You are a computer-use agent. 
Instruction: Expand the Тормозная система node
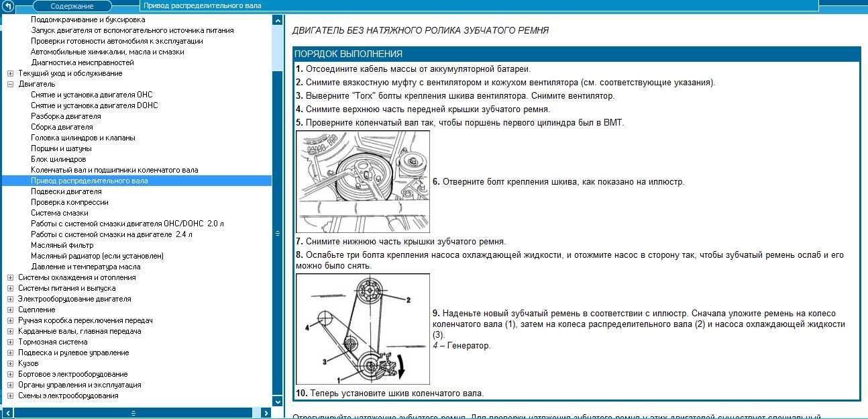click(x=10, y=342)
